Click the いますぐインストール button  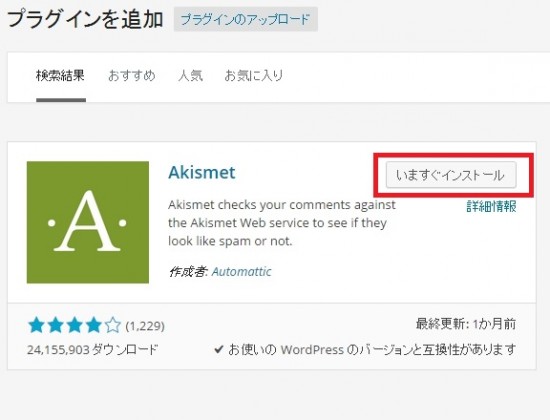click(451, 175)
